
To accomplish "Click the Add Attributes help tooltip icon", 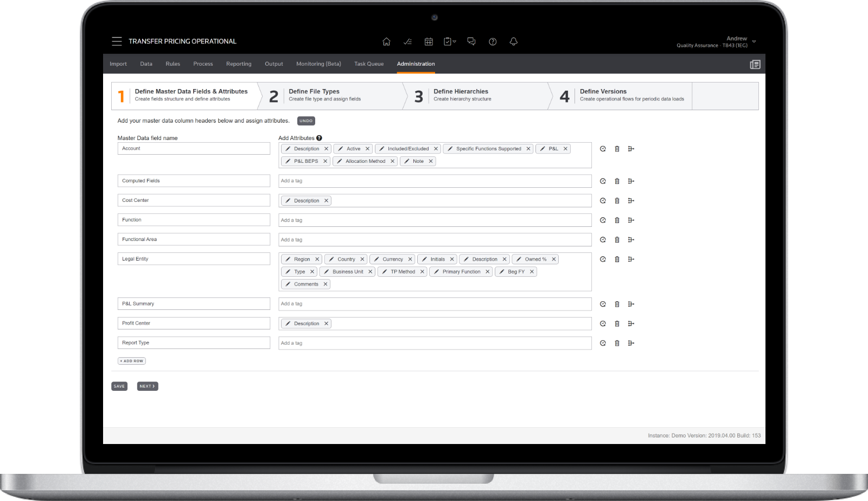I will [320, 138].
